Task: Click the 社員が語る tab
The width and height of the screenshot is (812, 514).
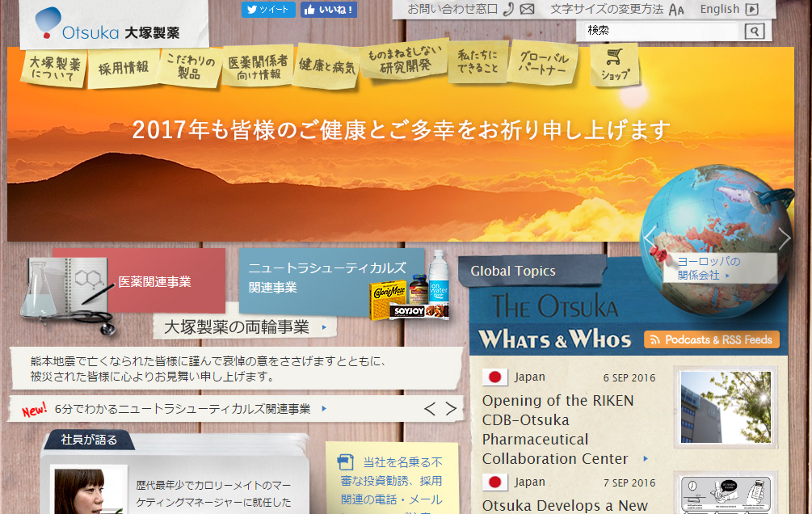Action: point(89,440)
